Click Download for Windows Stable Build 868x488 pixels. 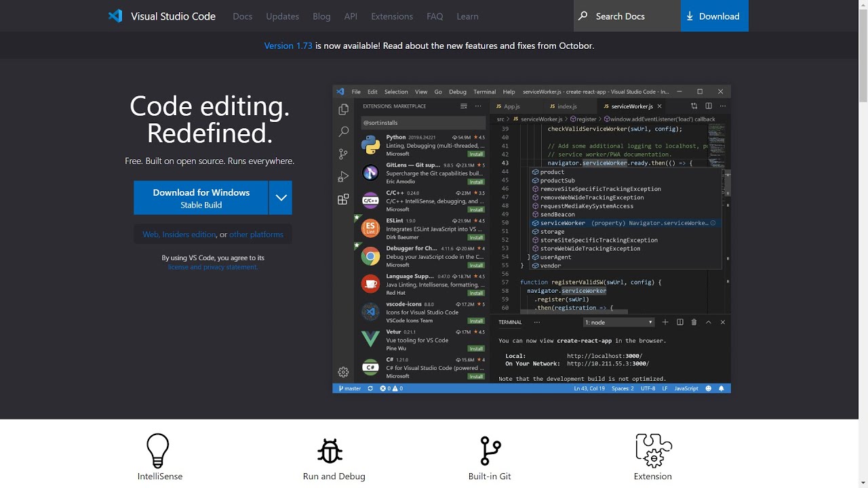coord(201,198)
